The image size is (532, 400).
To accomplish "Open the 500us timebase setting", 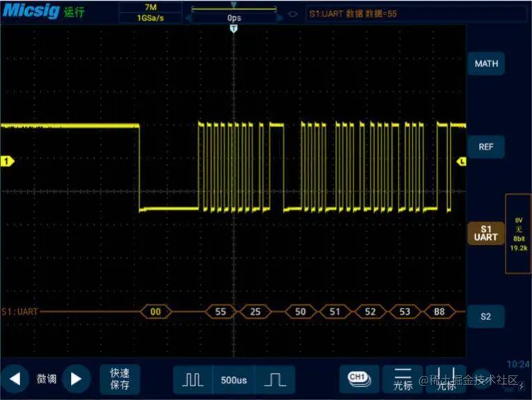I will [x=234, y=380].
